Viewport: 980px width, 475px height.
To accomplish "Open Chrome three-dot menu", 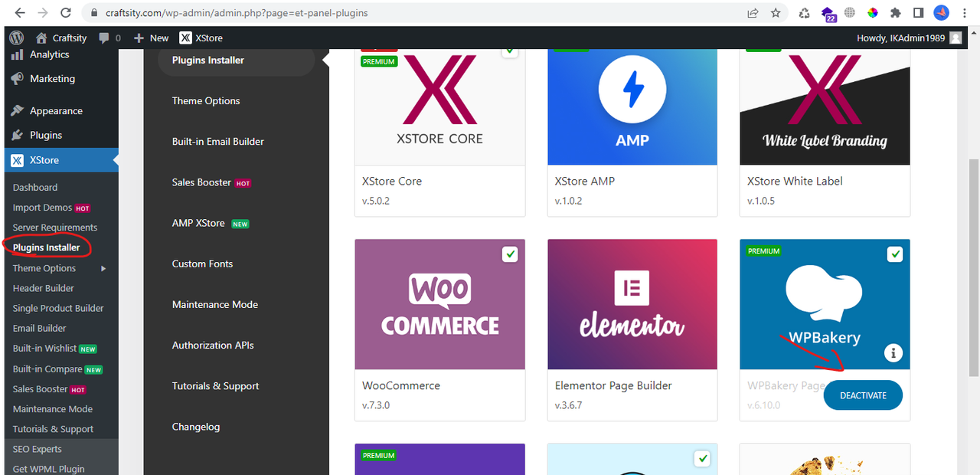I will point(965,13).
